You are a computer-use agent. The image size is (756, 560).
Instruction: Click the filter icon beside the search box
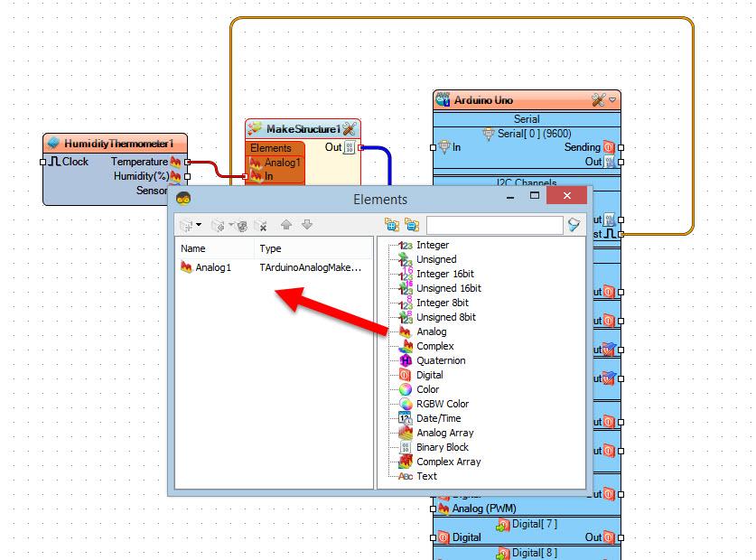[x=574, y=225]
